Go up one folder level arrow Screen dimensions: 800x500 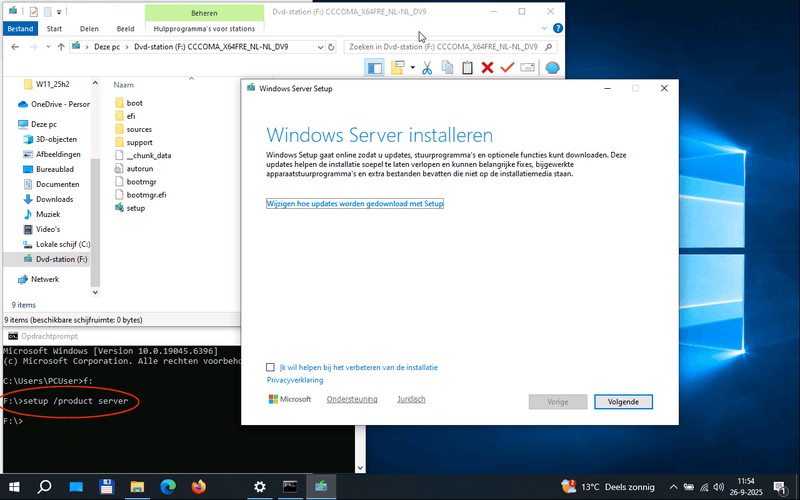61,47
